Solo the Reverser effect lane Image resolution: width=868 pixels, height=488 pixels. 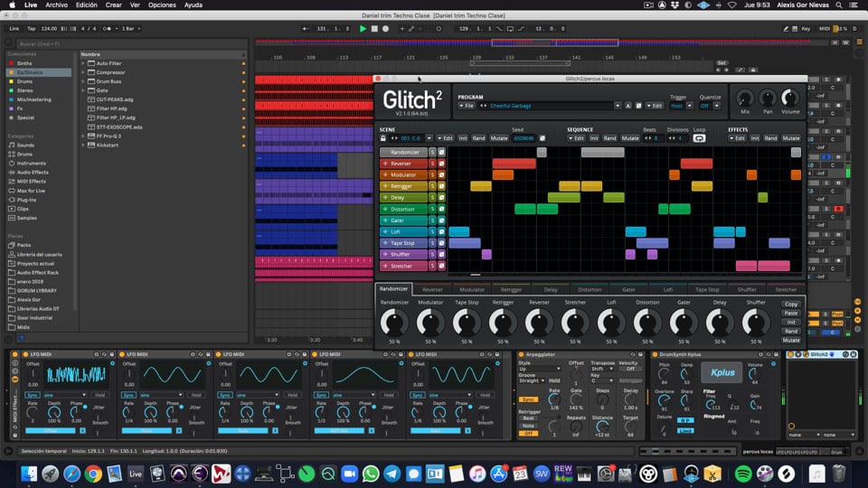tap(433, 164)
